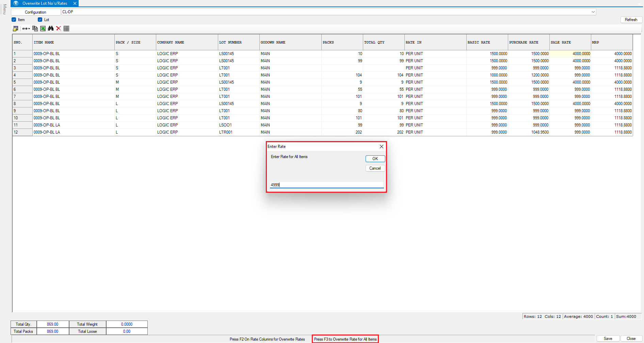This screenshot has height=343, width=644.
Task: Click Cancel in the Enter Rate dialog
Action: click(x=375, y=168)
